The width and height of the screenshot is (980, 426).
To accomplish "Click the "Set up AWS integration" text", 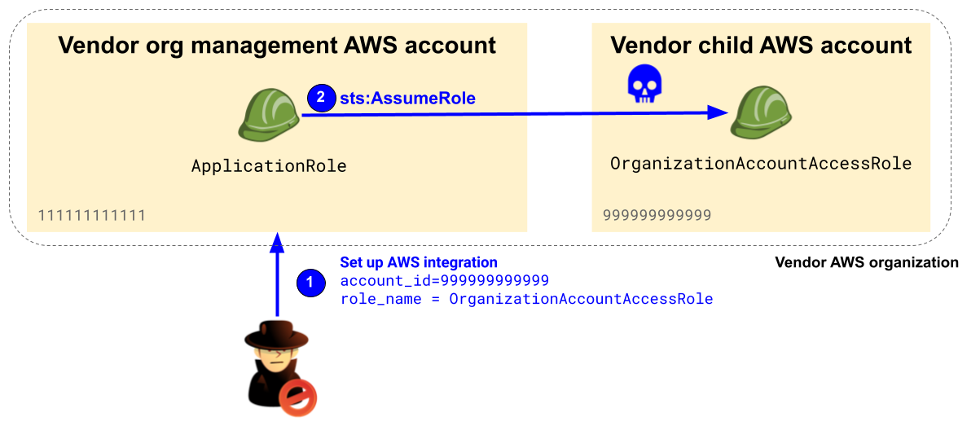I will coord(418,263).
